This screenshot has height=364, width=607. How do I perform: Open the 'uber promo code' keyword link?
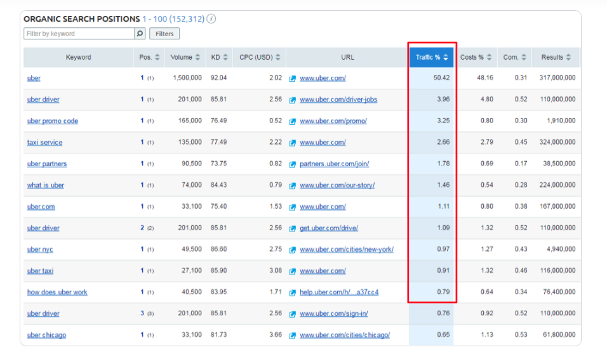pos(53,121)
